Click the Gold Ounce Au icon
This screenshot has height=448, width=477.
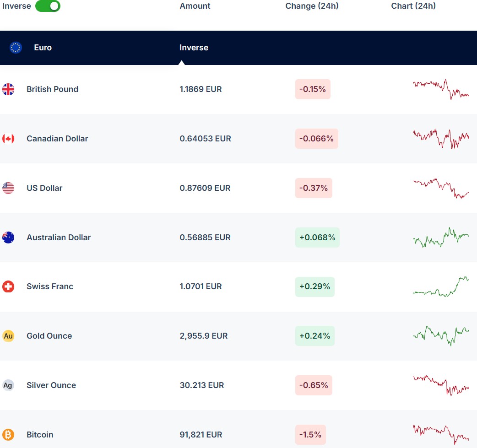coord(8,336)
